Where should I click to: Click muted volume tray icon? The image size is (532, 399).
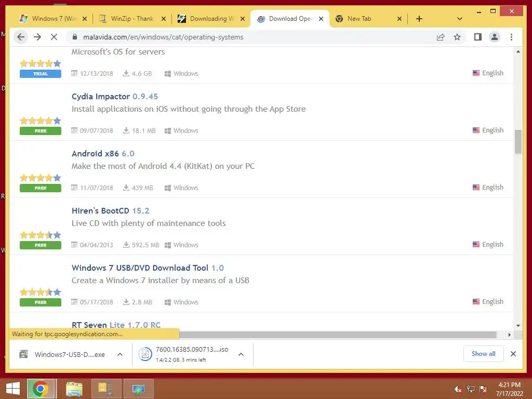click(458, 389)
